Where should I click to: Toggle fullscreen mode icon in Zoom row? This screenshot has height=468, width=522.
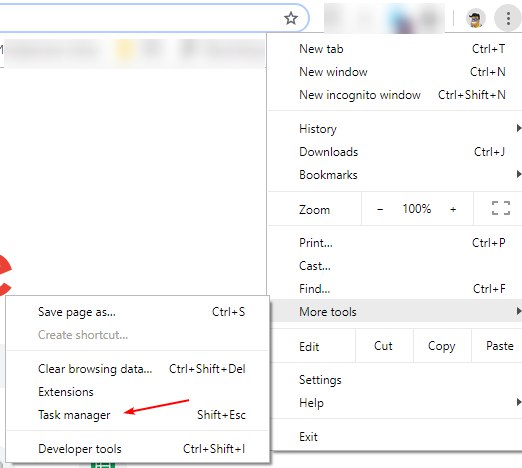501,208
